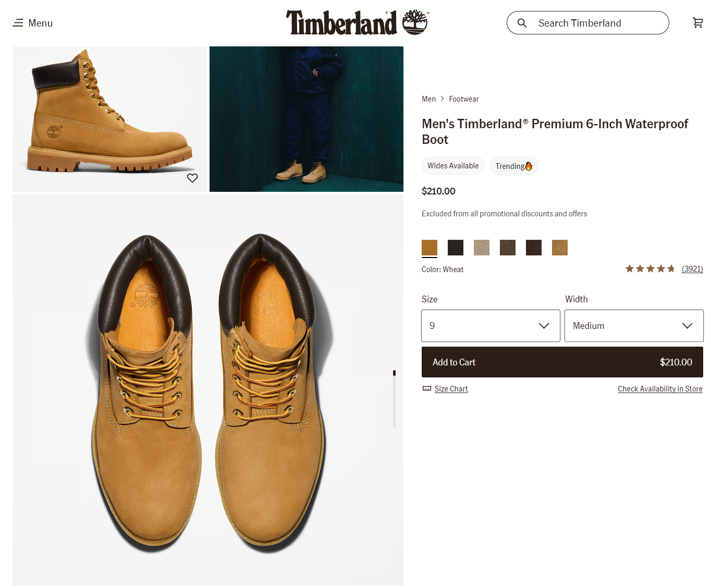The image size is (711, 588).
Task: Expand the Width dropdown showing Medium
Action: coord(633,326)
